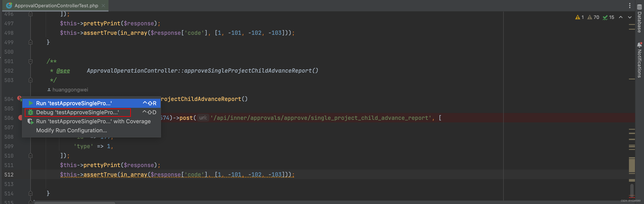The image size is (644, 204).
Task: Click line number 504 in gutter
Action: [9, 99]
